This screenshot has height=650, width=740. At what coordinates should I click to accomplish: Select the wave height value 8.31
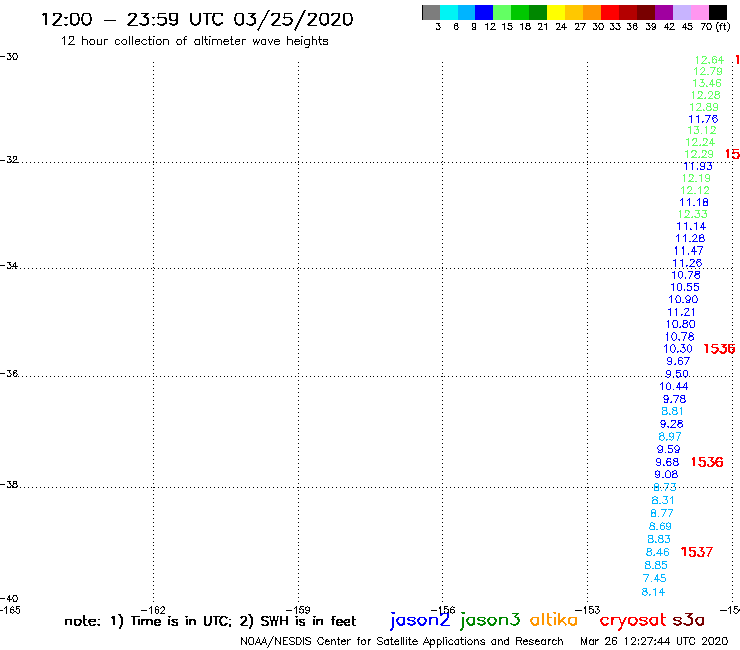click(x=663, y=500)
